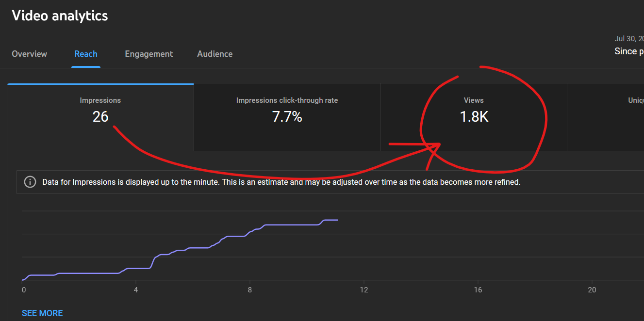Open the Engagement tab

click(149, 54)
